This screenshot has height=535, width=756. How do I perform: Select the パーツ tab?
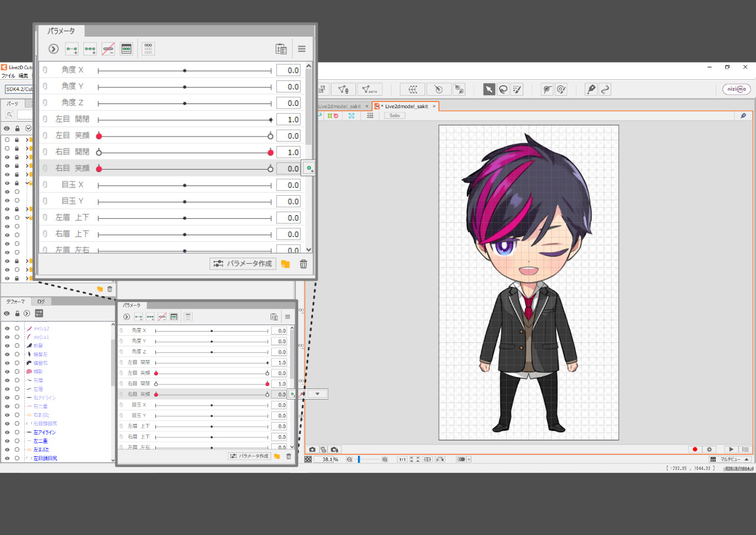pyautogui.click(x=12, y=103)
